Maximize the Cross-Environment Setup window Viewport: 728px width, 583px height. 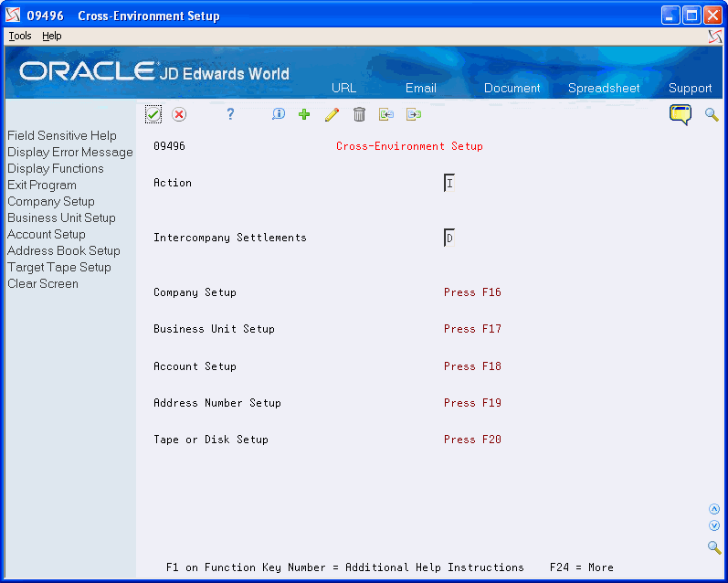(x=691, y=16)
